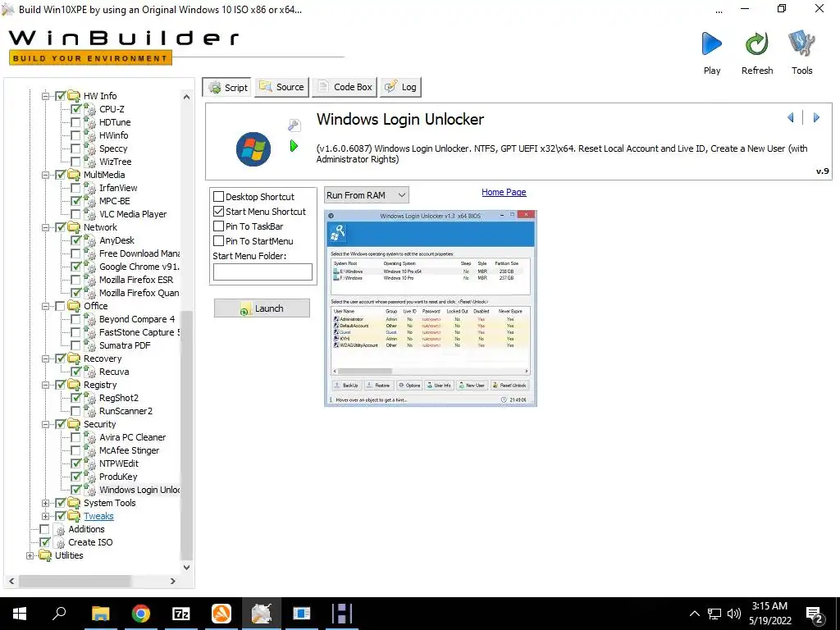Open Google Chrome from taskbar
Screen dimensions: 840x630
click(141, 614)
